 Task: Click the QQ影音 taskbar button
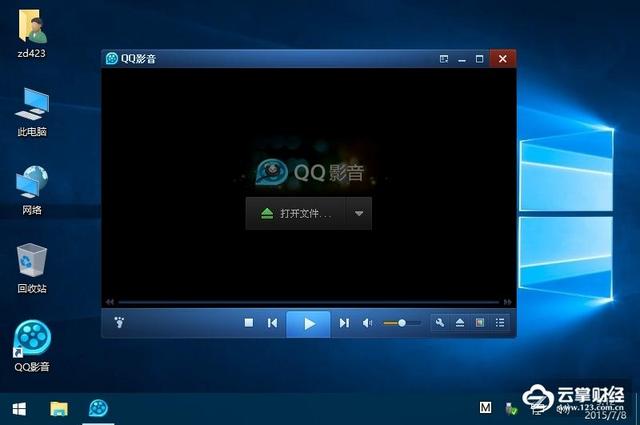[x=98, y=409]
